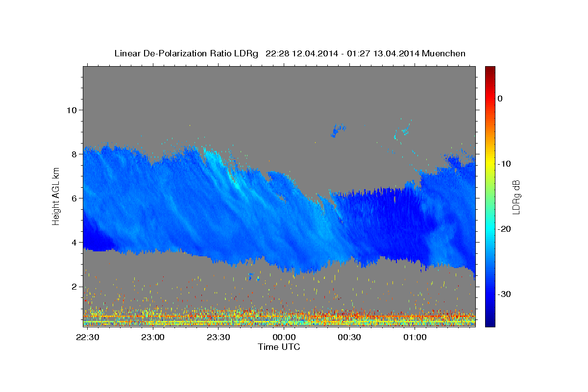Screen dimensions: 588x392
Task: Click the height tick label 4
Action: (x=74, y=242)
